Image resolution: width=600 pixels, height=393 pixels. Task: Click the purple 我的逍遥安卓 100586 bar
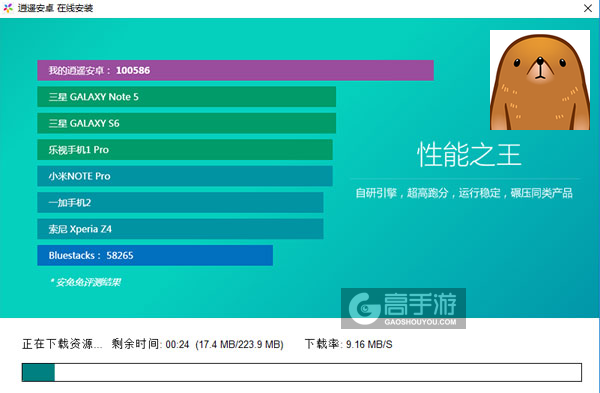tap(235, 70)
